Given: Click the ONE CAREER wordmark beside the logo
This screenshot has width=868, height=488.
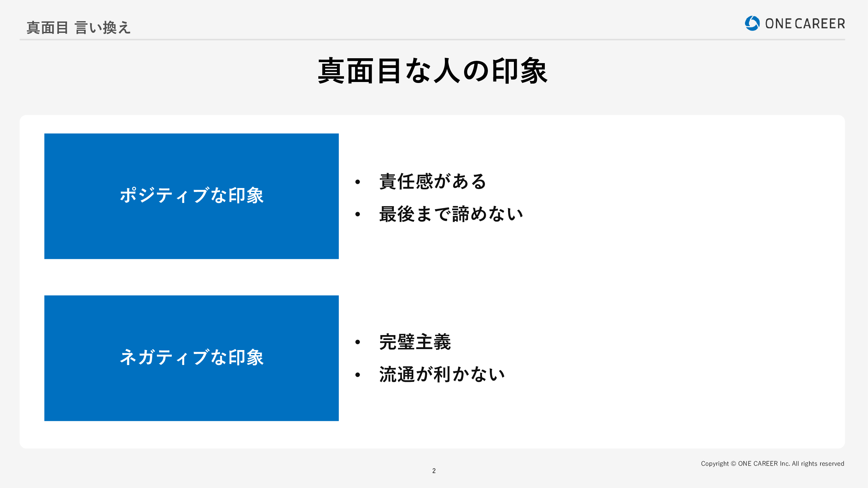Looking at the screenshot, I should tap(805, 23).
